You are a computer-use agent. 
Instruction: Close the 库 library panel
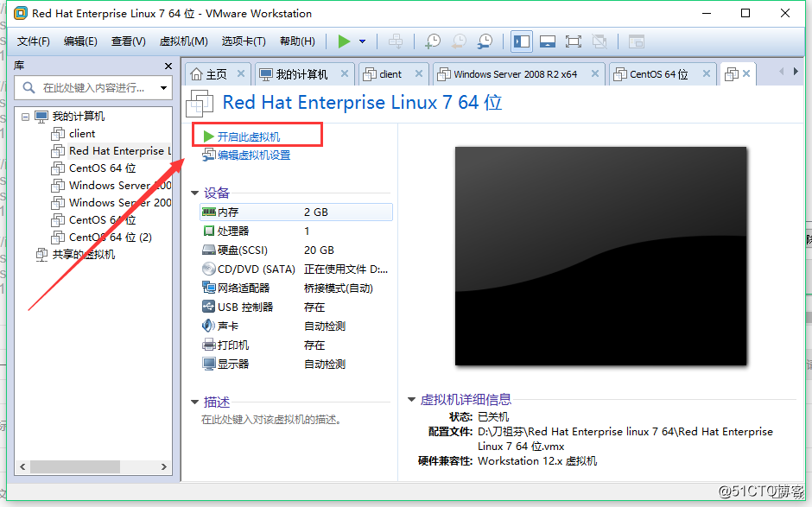168,66
